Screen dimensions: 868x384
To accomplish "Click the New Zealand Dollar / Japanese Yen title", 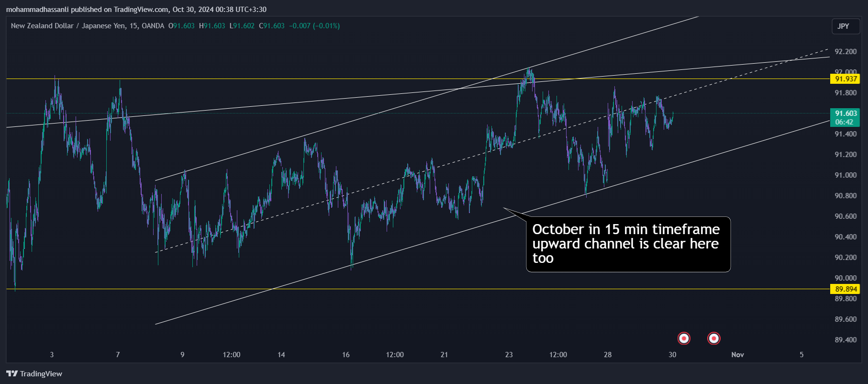I will click(68, 26).
